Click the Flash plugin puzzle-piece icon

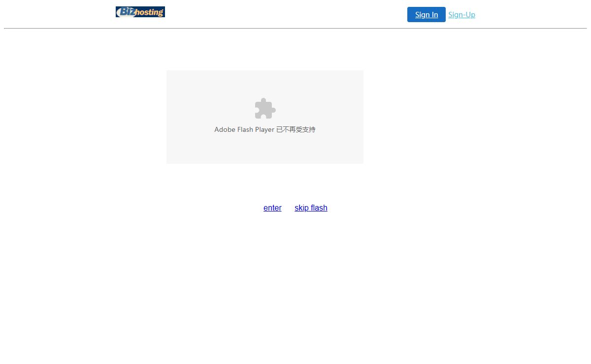pos(265,109)
